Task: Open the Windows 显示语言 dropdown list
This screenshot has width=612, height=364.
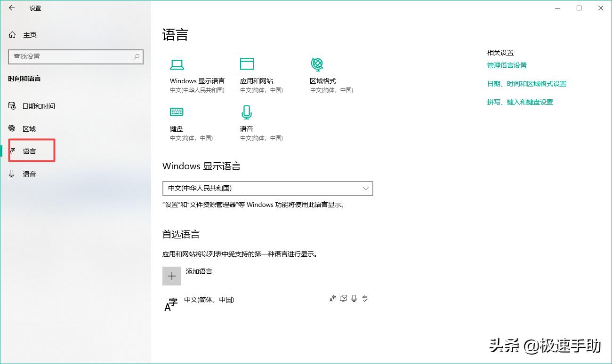Action: pos(267,188)
